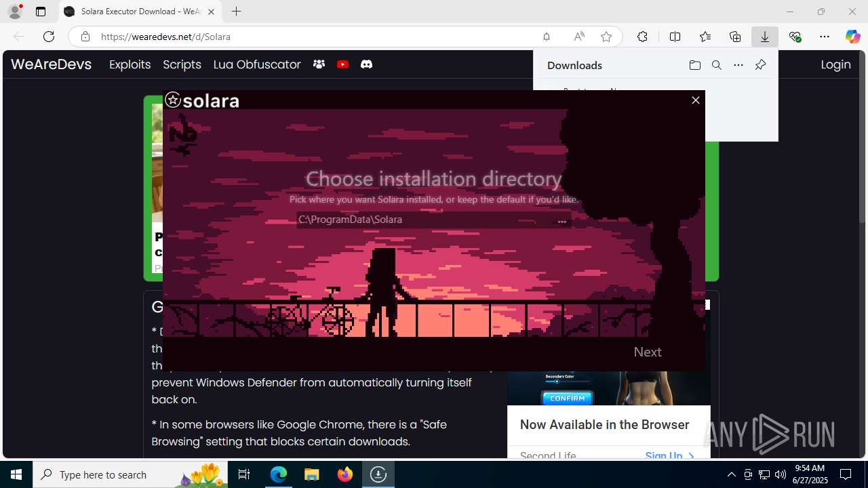Viewport: 868px width, 488px height.
Task: Open more options in Downloads panel
Action: 738,65
